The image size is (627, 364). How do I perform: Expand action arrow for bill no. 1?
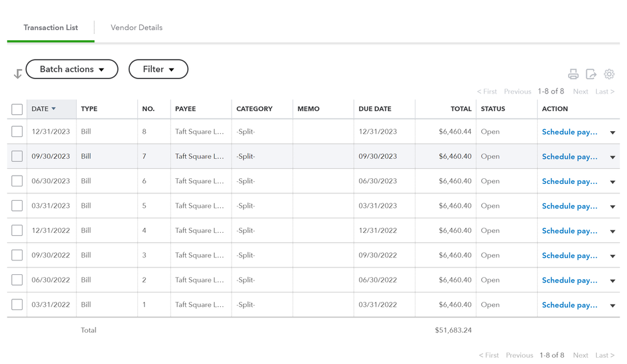click(x=613, y=306)
